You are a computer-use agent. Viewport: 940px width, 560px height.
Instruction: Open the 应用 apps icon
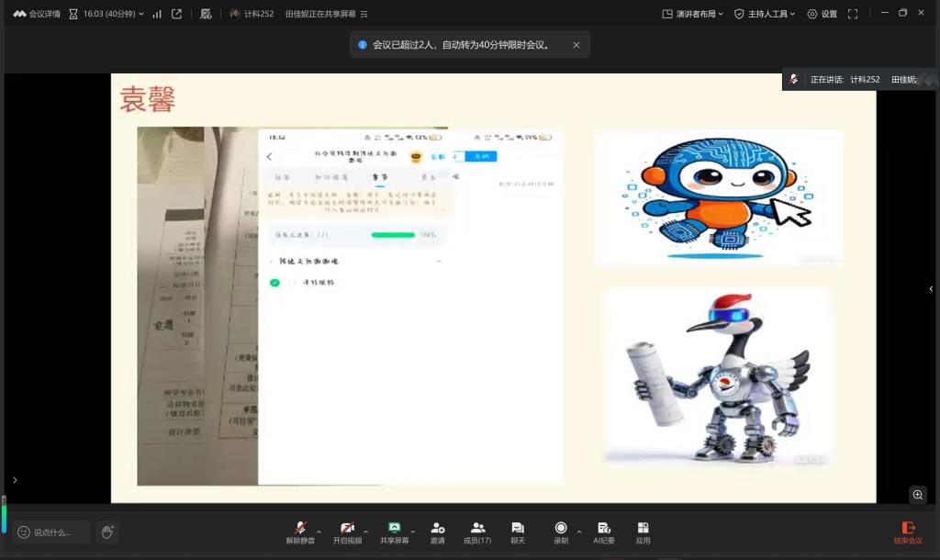click(643, 529)
